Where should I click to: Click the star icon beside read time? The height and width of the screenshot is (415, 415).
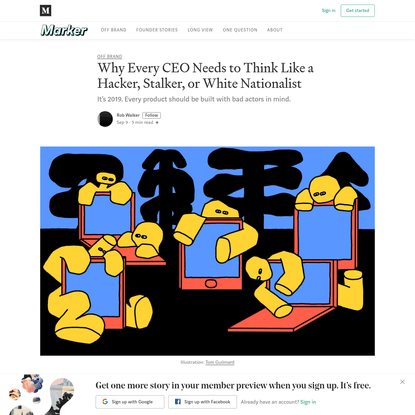coord(157,123)
